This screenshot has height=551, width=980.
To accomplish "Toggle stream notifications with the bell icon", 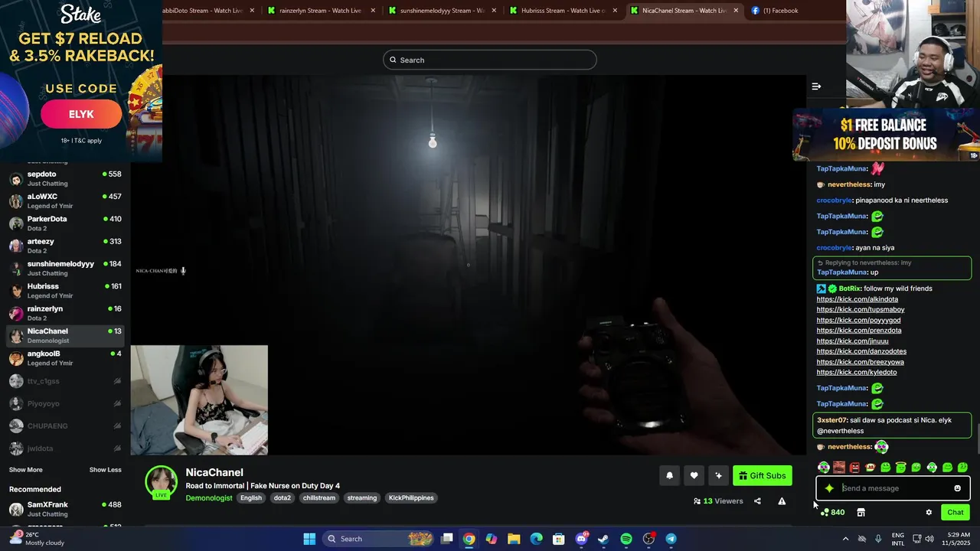I will 669,475.
